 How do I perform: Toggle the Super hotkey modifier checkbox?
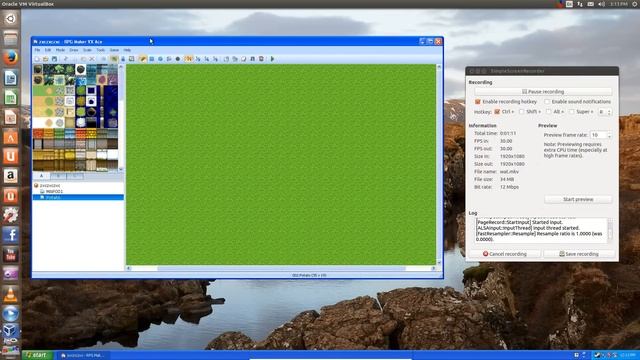572,111
